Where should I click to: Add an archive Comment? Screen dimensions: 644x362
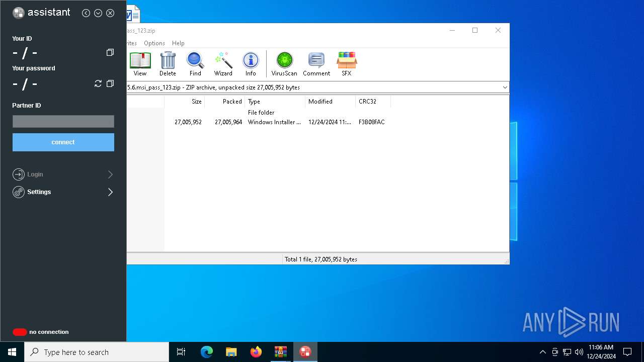(x=316, y=64)
